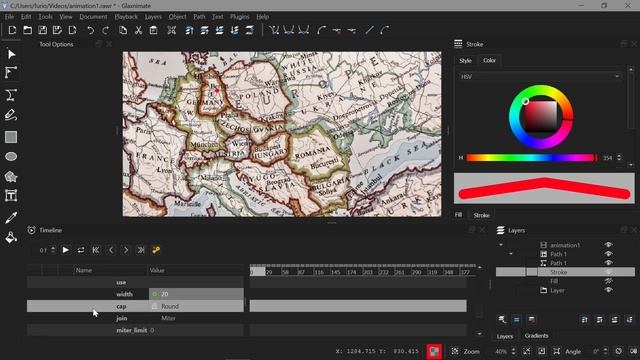The image size is (640, 360).
Task: Select the Color Picker eyedropper tool
Action: [x=11, y=218]
